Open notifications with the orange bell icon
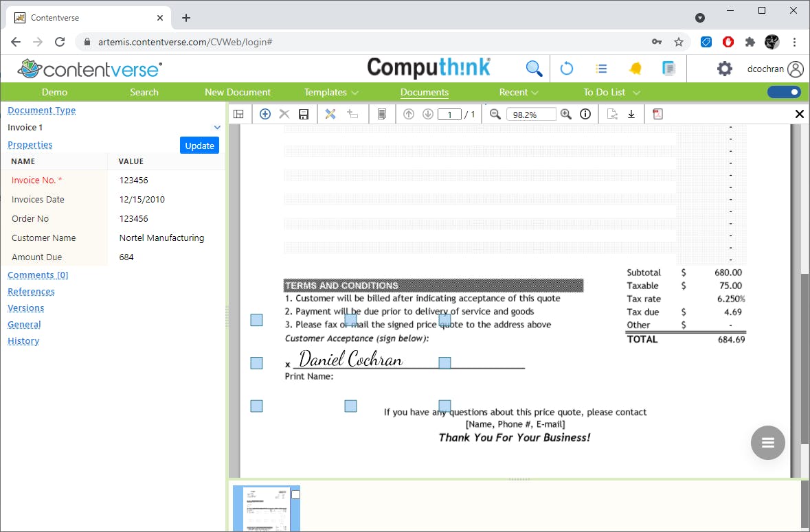This screenshot has width=810, height=532. pos(635,69)
